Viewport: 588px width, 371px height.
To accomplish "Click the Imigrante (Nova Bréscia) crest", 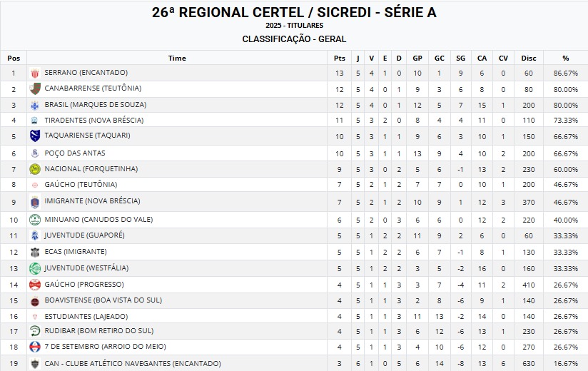I will (35, 202).
